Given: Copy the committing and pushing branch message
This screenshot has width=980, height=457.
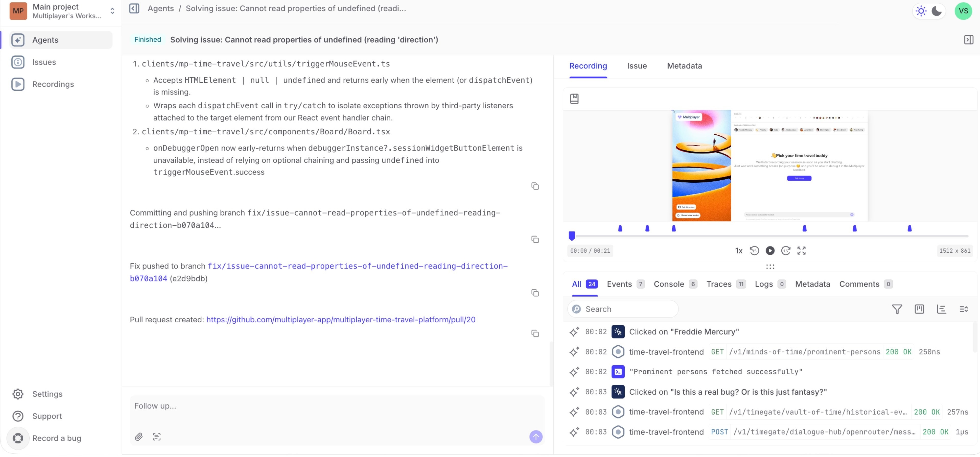Looking at the screenshot, I should pyautogui.click(x=535, y=240).
